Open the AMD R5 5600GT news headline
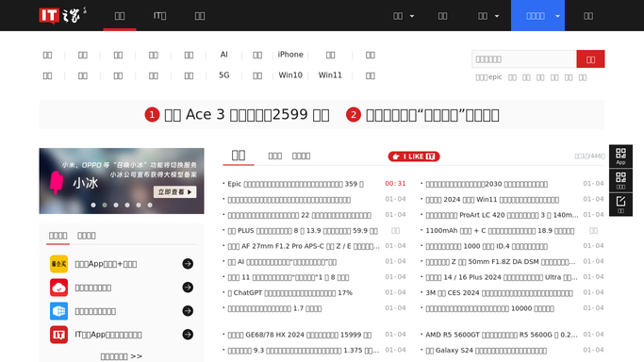The width and height of the screenshot is (644, 362). tap(502, 335)
